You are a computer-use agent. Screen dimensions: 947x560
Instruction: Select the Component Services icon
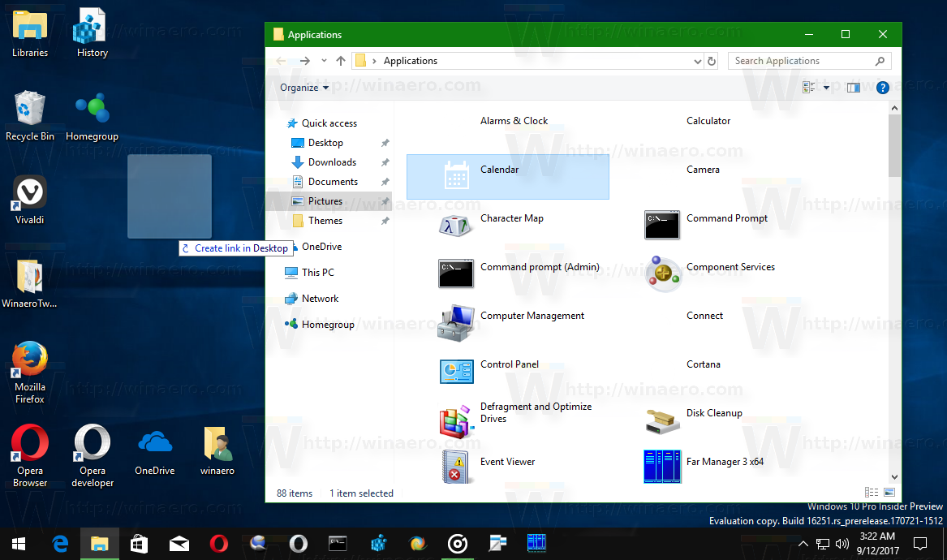pyautogui.click(x=661, y=274)
